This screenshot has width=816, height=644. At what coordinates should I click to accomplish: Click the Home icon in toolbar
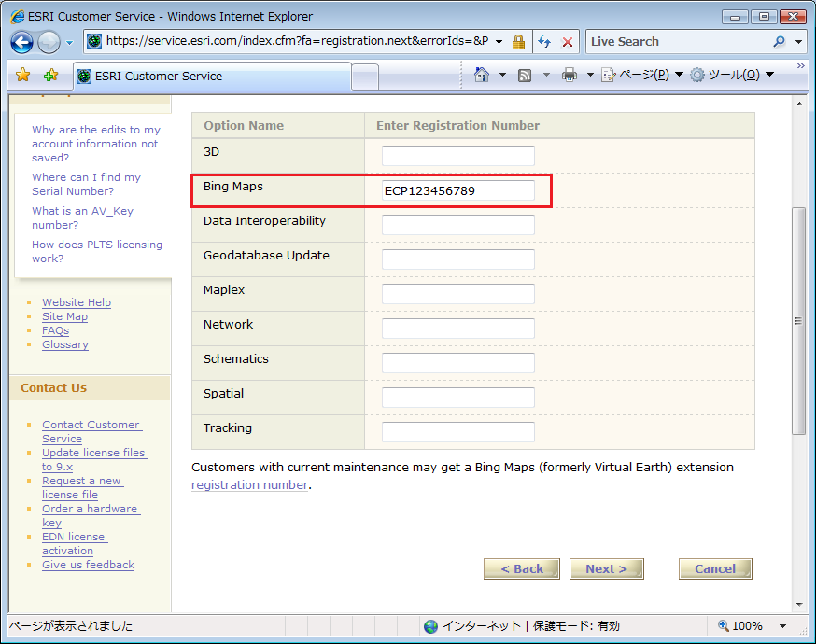(482, 75)
